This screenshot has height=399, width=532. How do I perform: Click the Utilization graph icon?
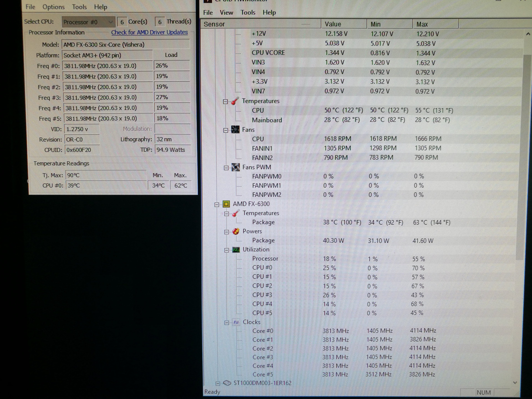236,250
